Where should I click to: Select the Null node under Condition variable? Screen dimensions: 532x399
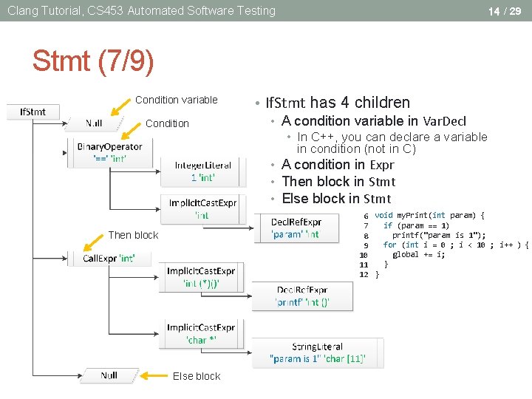(x=94, y=123)
